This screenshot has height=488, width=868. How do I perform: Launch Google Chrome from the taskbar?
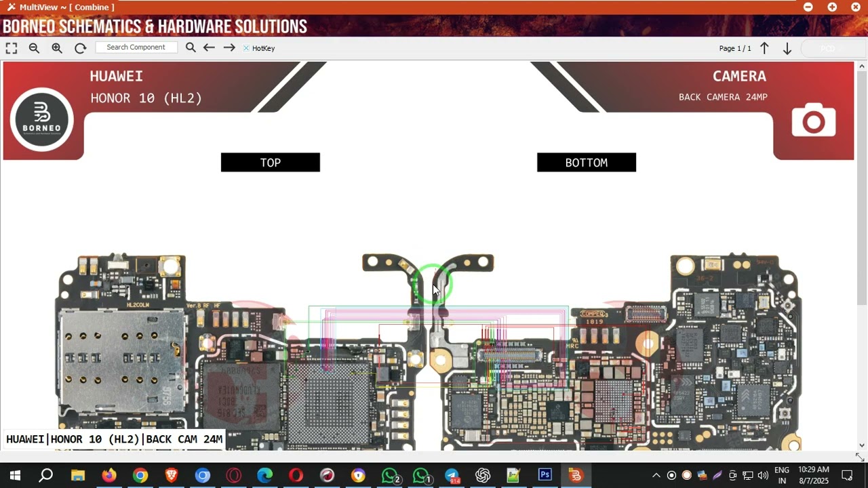140,475
